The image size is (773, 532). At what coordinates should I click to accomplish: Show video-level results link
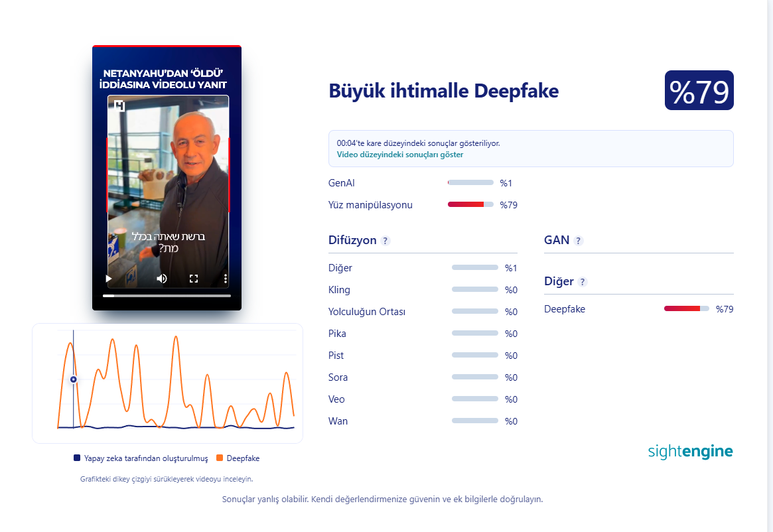tap(400, 155)
